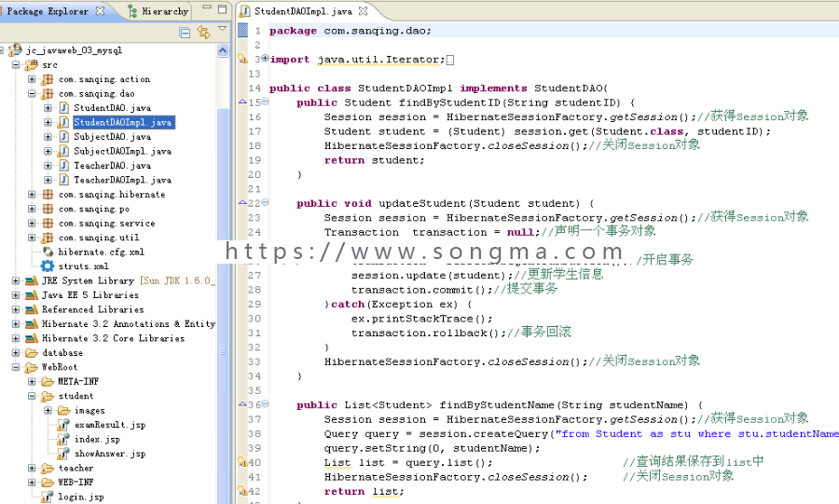Click the WebRoot folder icon
Screen dimensions: 839x504
pos(32,367)
